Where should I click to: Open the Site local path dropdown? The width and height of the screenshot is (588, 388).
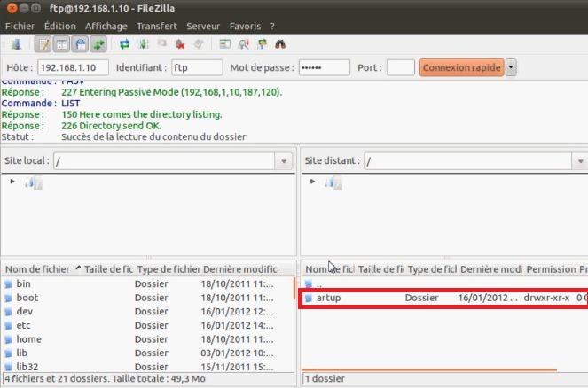[x=284, y=161]
